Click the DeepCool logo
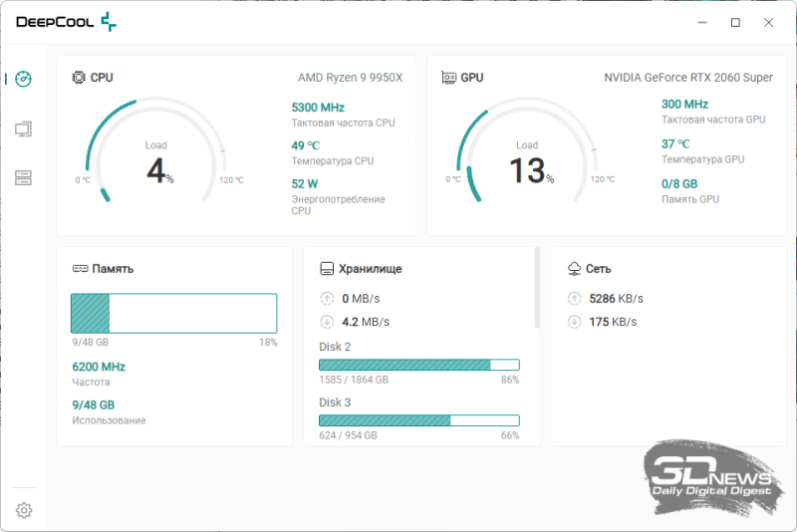797x532 pixels. pyautogui.click(x=66, y=22)
